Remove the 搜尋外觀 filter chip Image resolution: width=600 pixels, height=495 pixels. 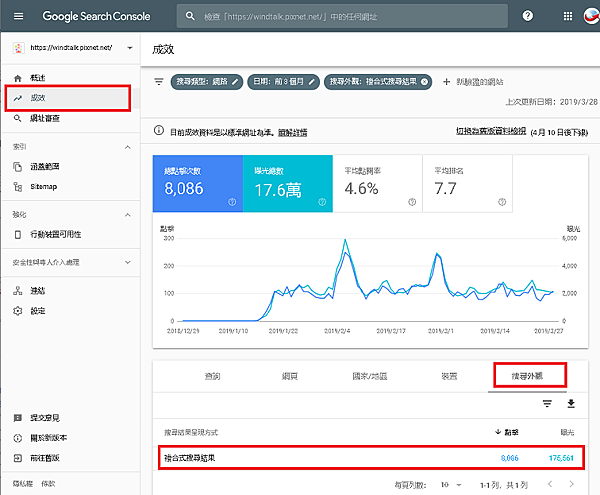pyautogui.click(x=425, y=82)
